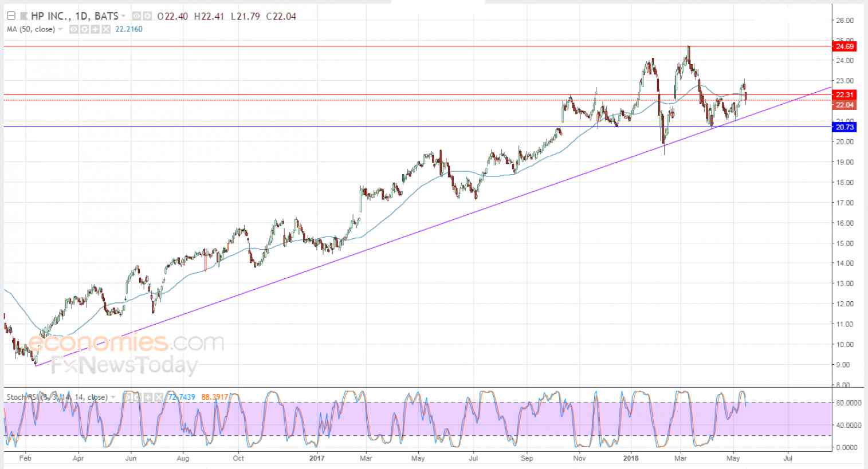The width and height of the screenshot is (868, 469).
Task: Click the 9.00 price axis label
Action: click(x=843, y=365)
